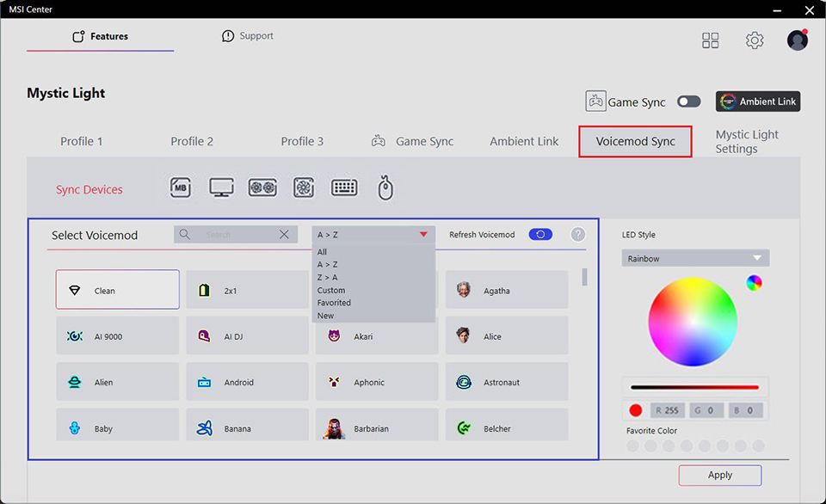Collapse the A > Z sort dropdown
Viewport: 826px width, 504px height.
tap(373, 234)
